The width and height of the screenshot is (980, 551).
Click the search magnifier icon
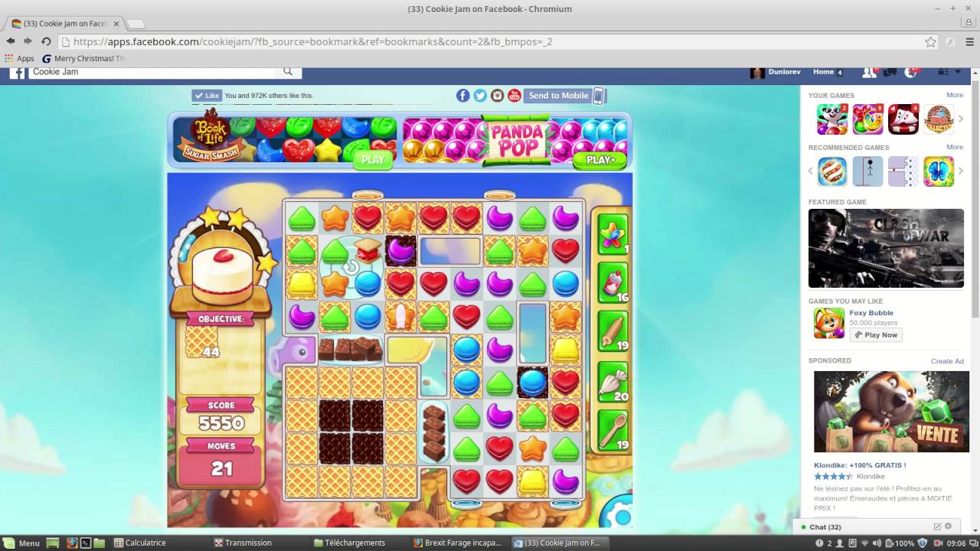point(288,71)
